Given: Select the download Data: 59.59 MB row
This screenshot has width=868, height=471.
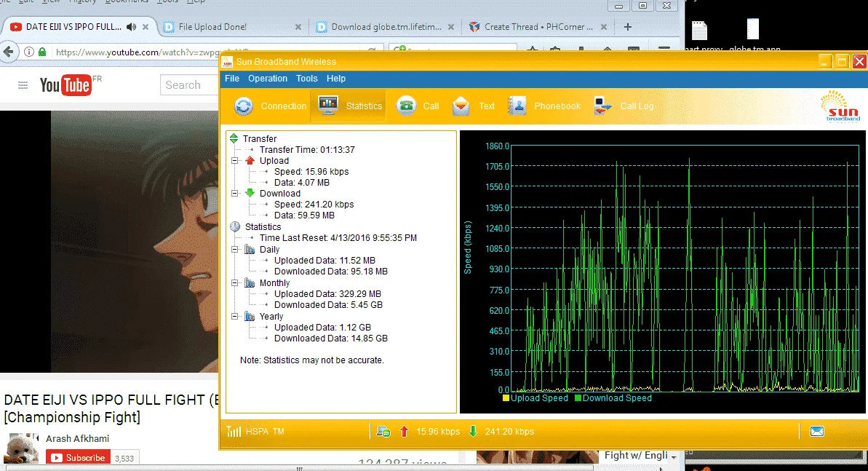Looking at the screenshot, I should pyautogui.click(x=304, y=215).
